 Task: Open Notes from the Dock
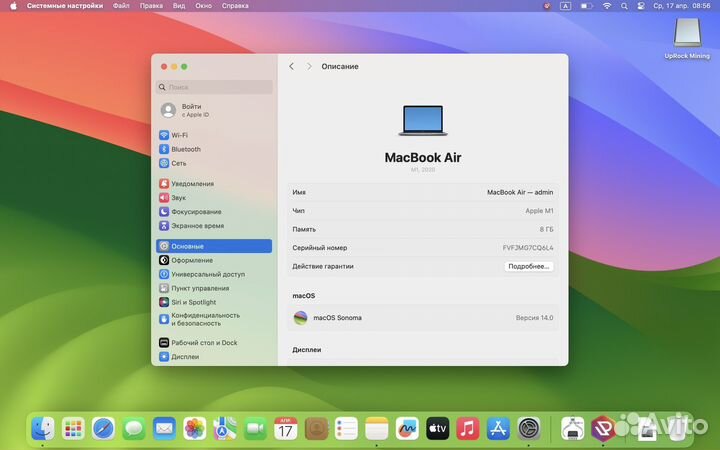point(377,428)
